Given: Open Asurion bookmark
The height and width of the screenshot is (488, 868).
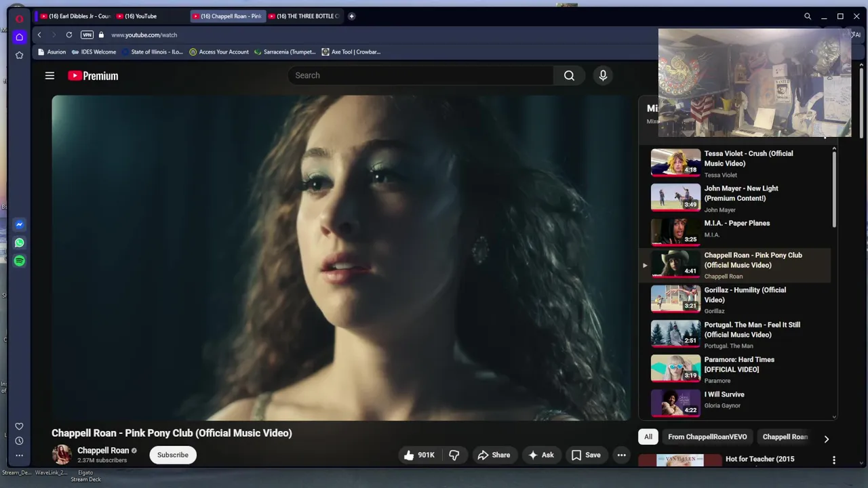Looking at the screenshot, I should [x=52, y=52].
